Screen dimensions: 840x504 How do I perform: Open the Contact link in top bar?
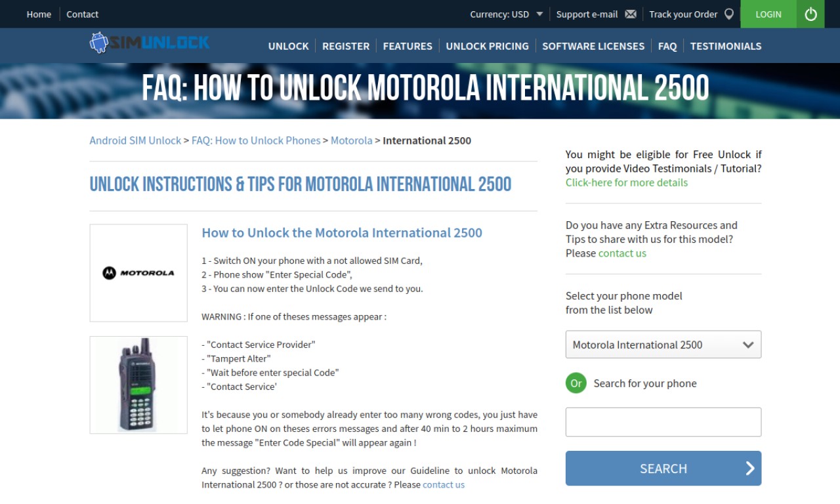(x=83, y=14)
